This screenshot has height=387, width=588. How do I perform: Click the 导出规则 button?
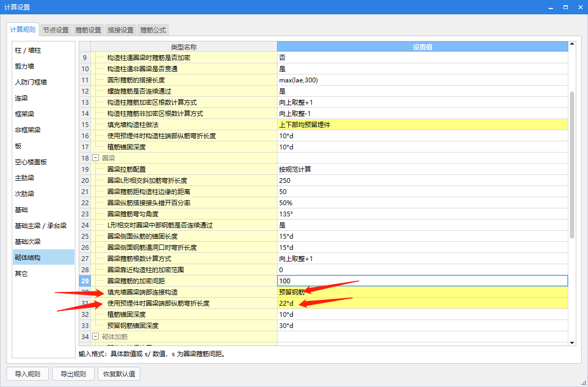pyautogui.click(x=73, y=374)
